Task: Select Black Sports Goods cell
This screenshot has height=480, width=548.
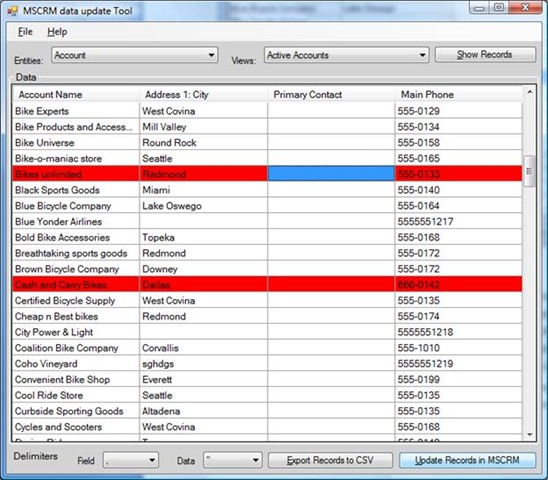Action: point(76,190)
